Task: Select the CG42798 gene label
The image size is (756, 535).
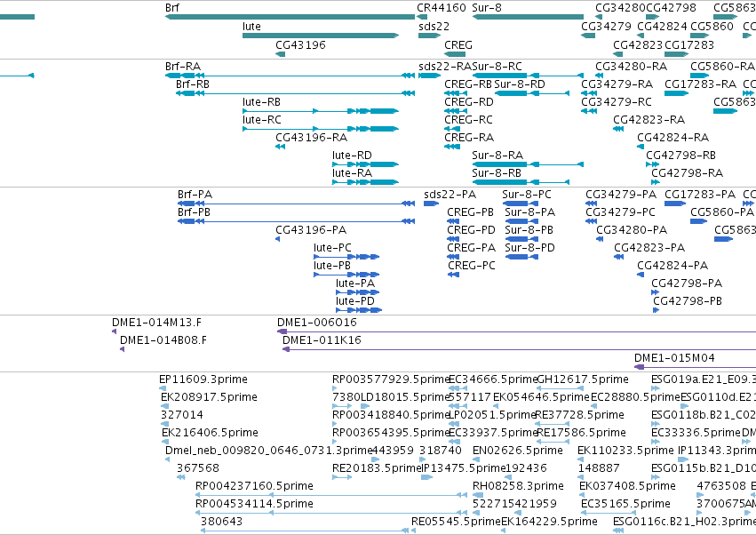Action: point(671,8)
